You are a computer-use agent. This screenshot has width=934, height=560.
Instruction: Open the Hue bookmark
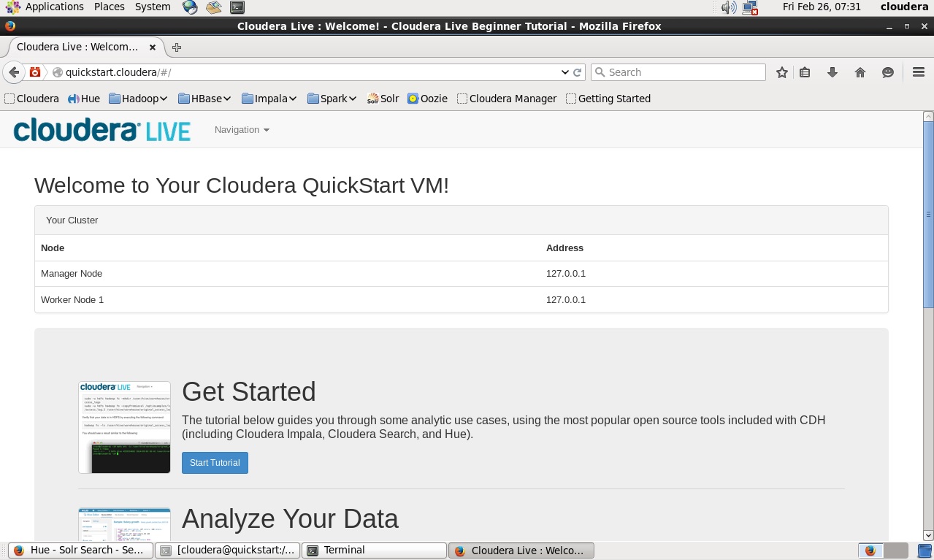[x=83, y=99]
